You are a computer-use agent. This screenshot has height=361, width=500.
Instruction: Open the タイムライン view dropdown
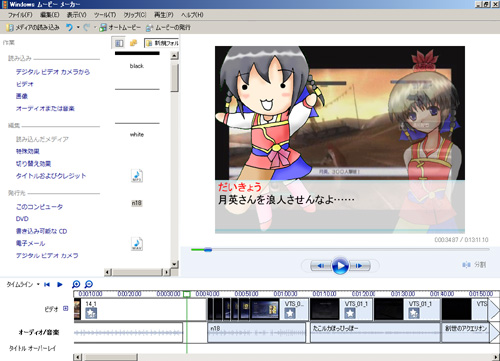[x=23, y=284]
